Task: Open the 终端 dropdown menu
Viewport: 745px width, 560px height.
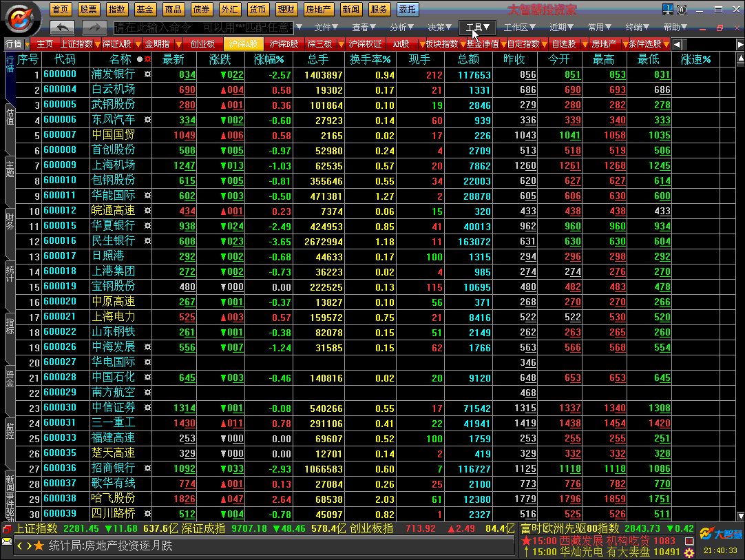Action: point(637,28)
